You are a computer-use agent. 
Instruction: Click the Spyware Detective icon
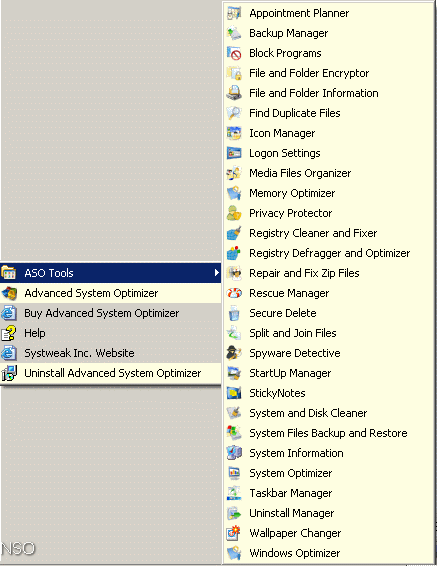click(234, 353)
